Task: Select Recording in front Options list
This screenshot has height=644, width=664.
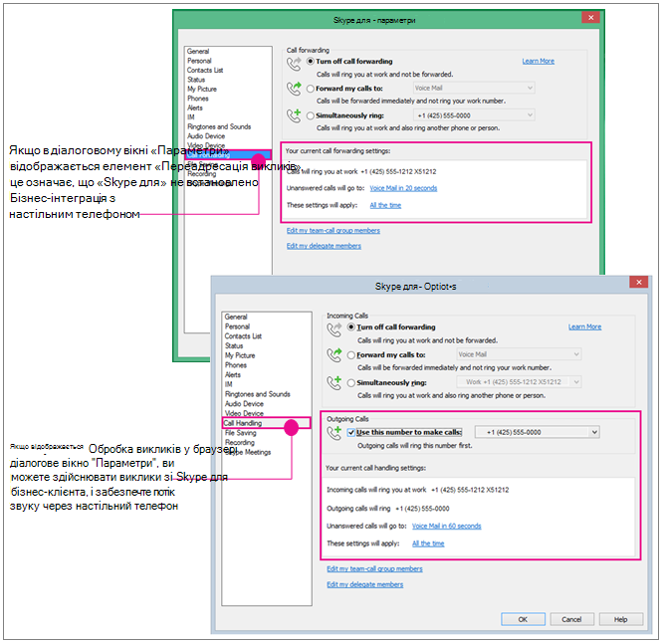Action: [x=240, y=443]
